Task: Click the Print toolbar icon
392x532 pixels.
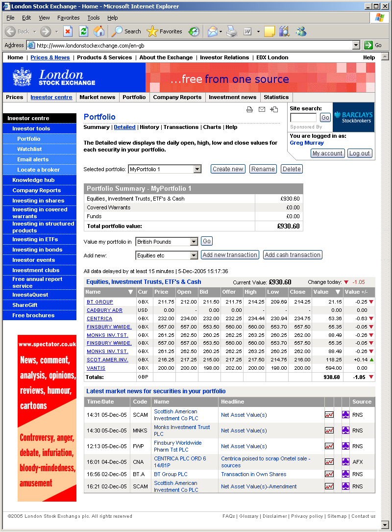Action: tap(232, 31)
